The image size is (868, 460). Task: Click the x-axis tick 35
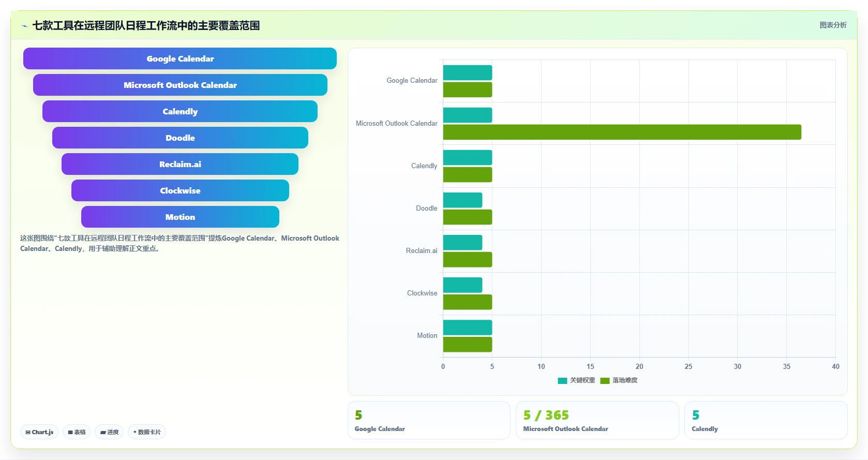pos(786,366)
